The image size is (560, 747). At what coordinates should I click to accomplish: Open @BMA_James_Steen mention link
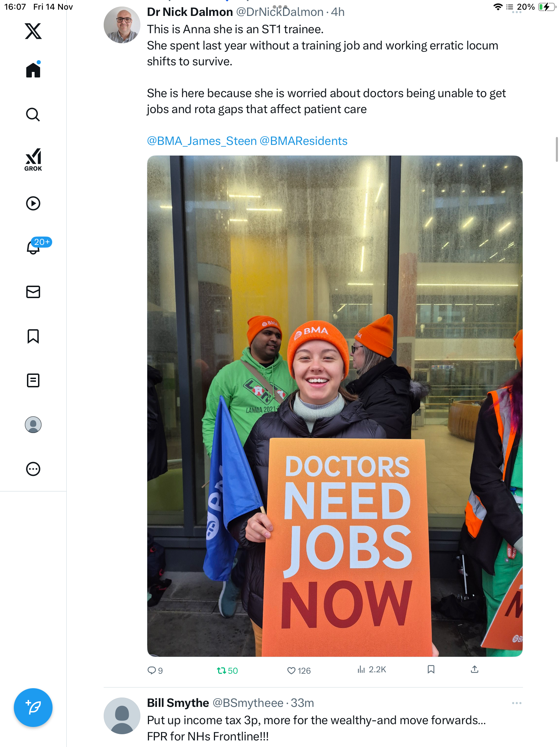pos(202,141)
